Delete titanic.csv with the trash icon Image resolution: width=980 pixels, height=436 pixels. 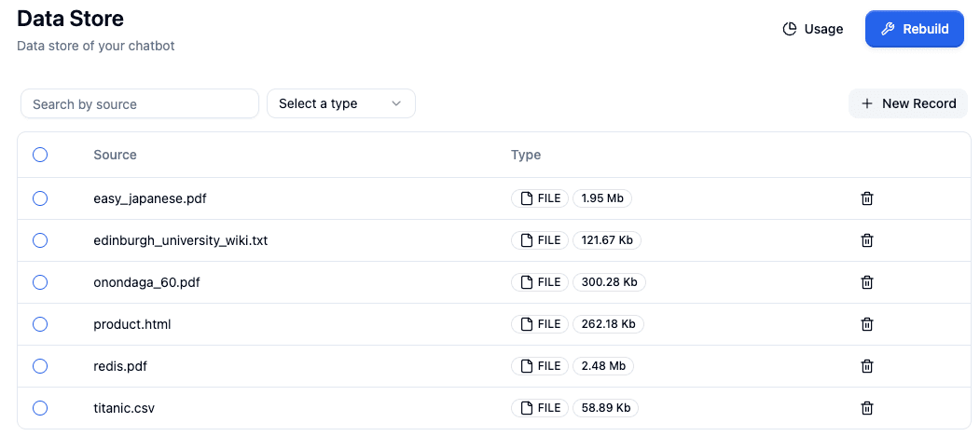(x=866, y=408)
